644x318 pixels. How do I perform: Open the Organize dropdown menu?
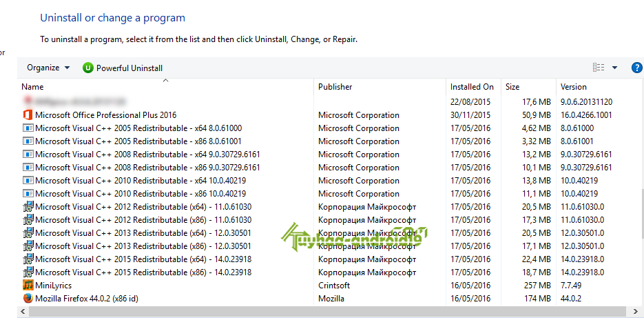click(48, 68)
